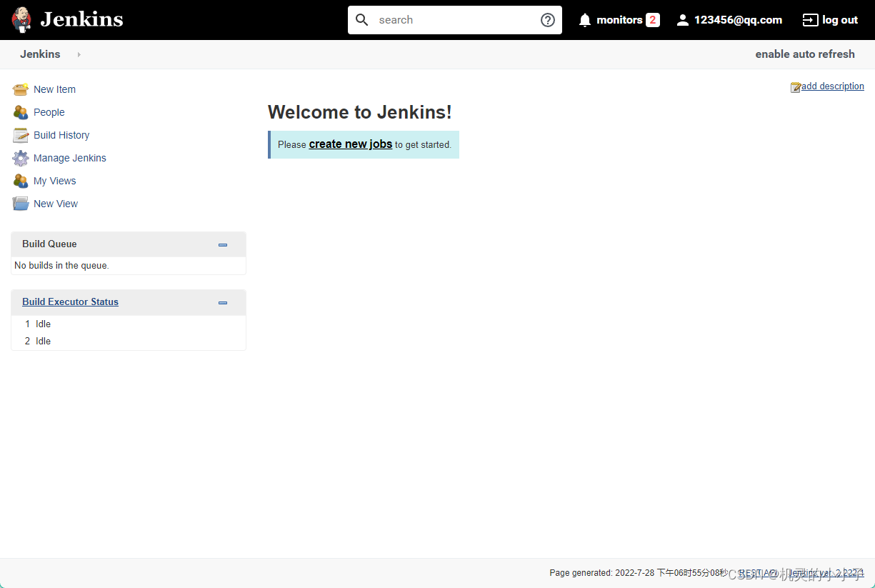Click the Welcome to Jenkins! heading
The image size is (875, 588).
(x=360, y=112)
